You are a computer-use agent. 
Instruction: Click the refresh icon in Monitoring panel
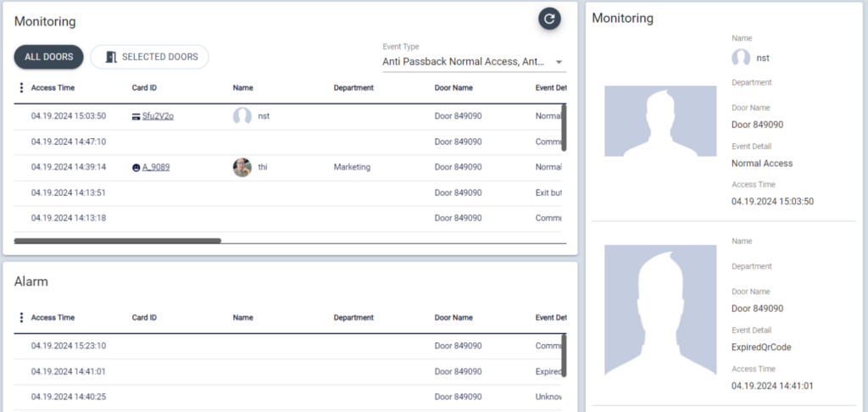coord(549,19)
